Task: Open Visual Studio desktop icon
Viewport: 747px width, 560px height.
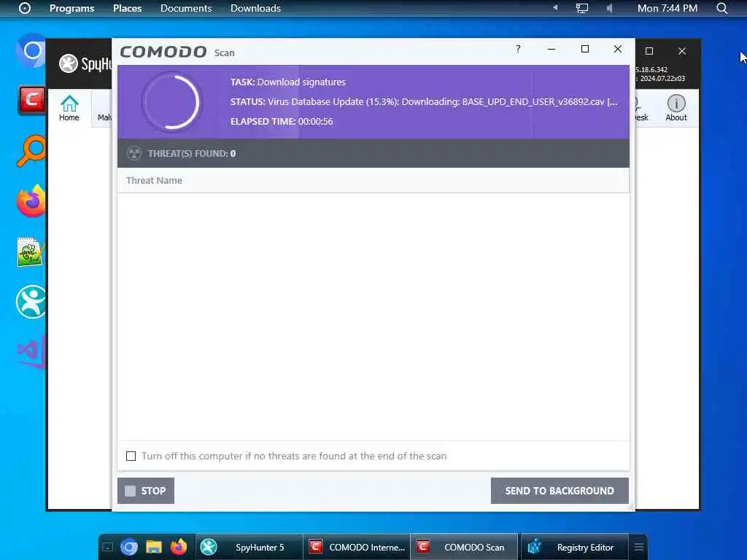Action: tap(31, 352)
